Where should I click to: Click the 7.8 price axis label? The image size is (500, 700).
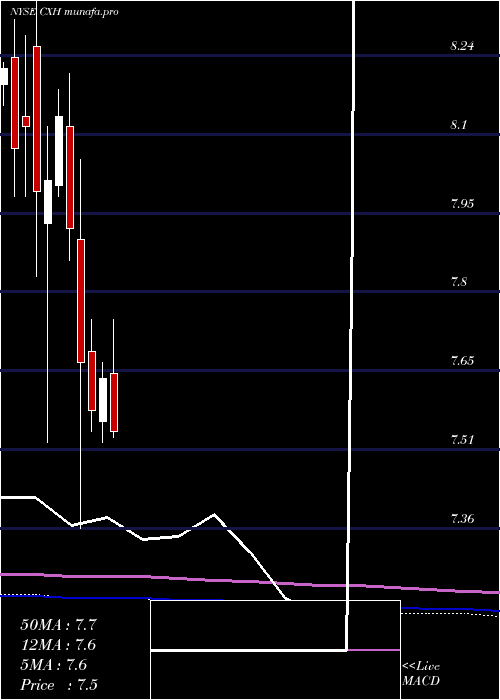click(x=459, y=282)
